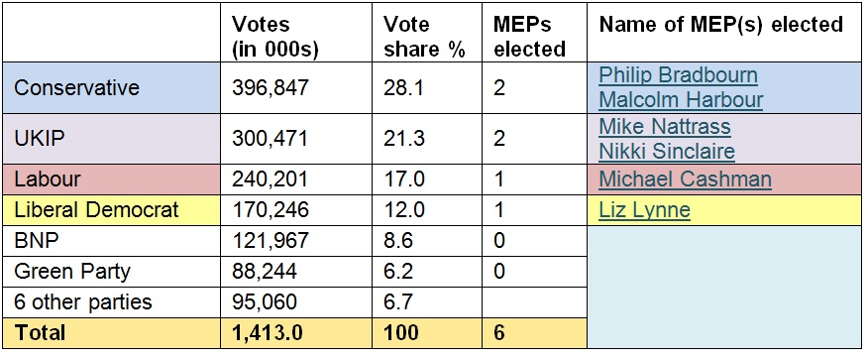Open the Malcolm Harbour link

[x=681, y=100]
